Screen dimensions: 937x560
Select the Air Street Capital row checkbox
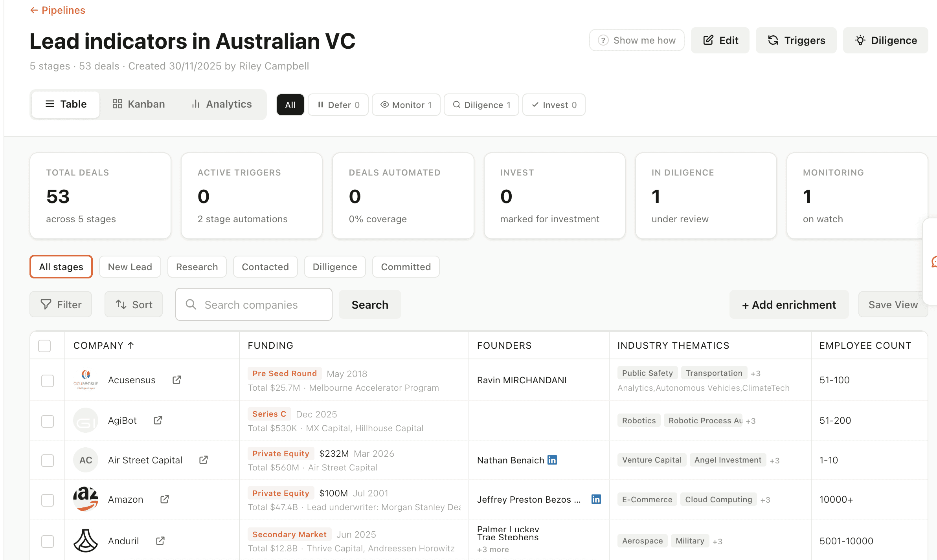pos(48,461)
